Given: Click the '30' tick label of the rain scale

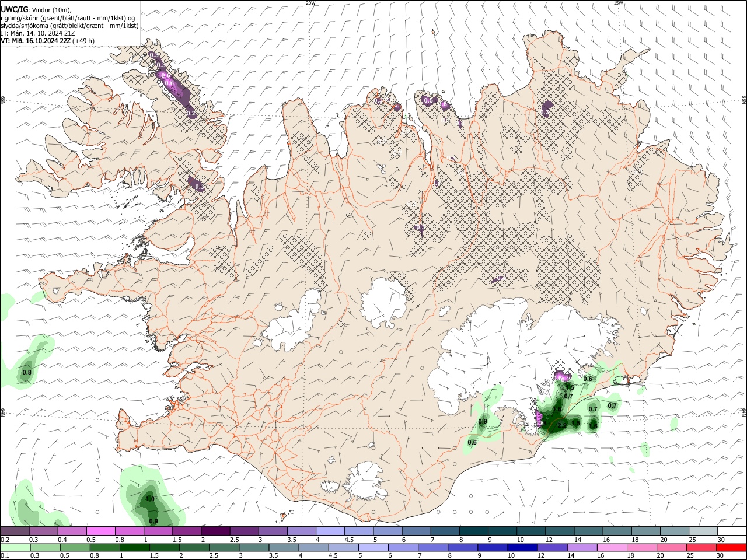Looking at the screenshot, I should [720, 556].
